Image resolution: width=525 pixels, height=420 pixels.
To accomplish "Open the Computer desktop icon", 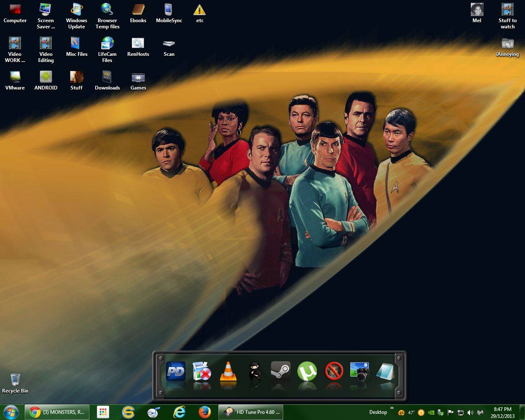I will (x=15, y=13).
